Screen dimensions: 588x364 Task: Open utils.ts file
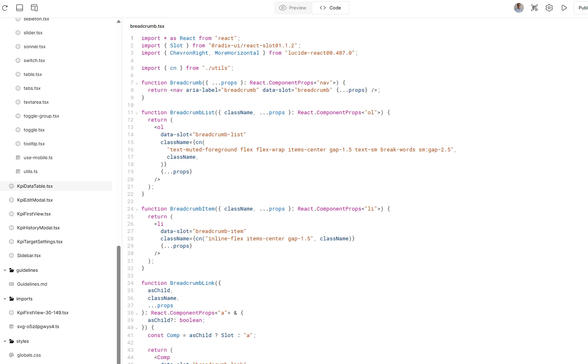pos(31,171)
